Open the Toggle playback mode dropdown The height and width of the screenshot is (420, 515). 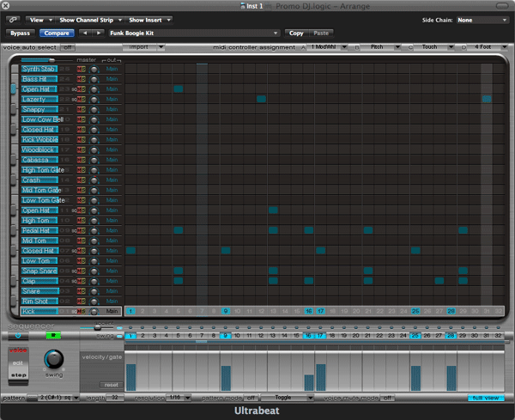coord(287,398)
